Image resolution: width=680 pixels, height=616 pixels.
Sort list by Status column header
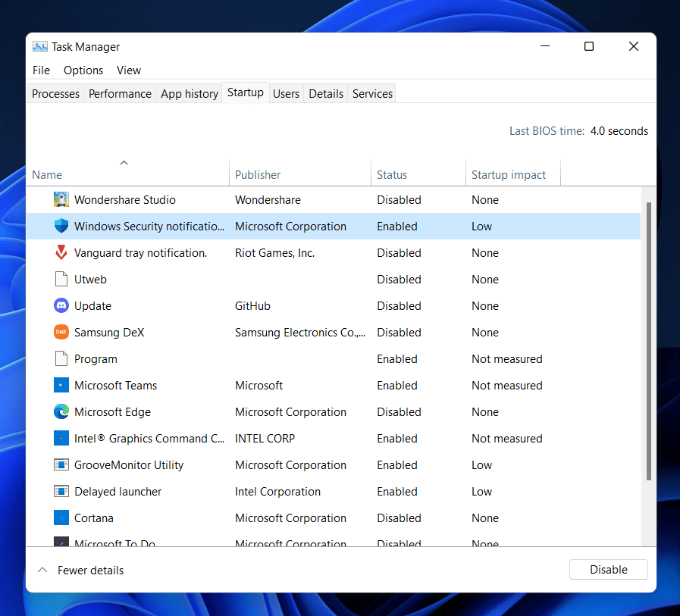point(392,175)
